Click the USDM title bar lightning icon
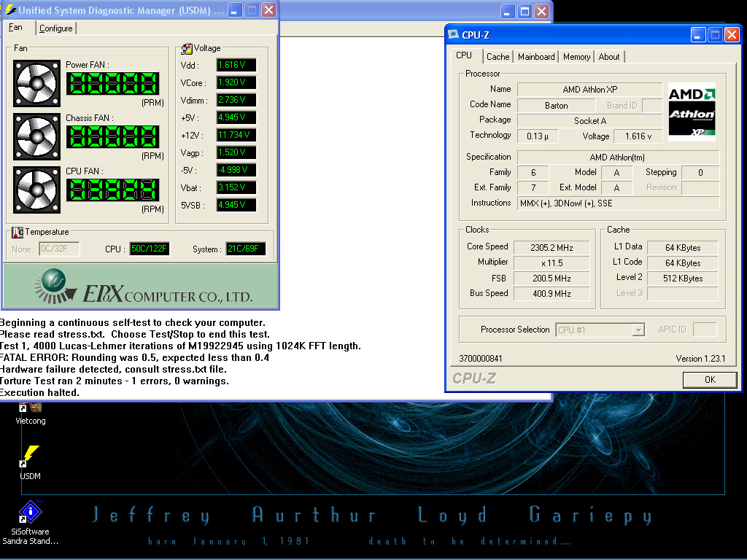Screen dimensions: 747x560 [10, 10]
